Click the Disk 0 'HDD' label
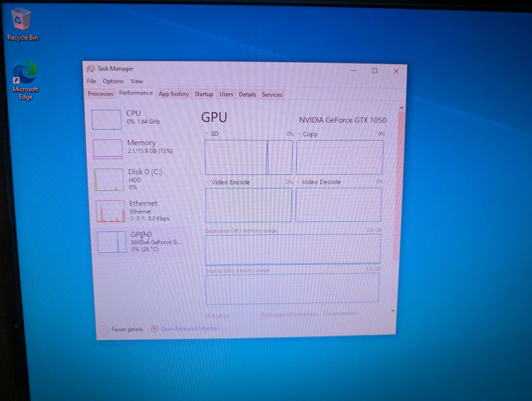 click(x=135, y=180)
